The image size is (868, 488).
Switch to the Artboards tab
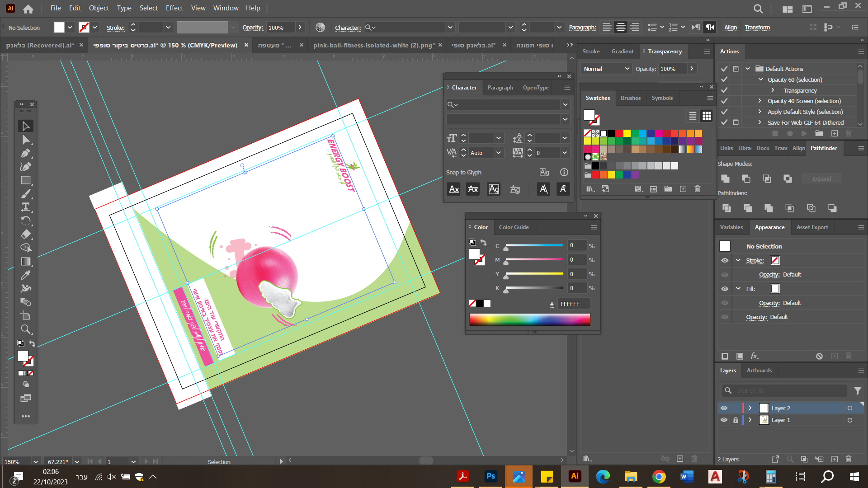[x=759, y=371]
